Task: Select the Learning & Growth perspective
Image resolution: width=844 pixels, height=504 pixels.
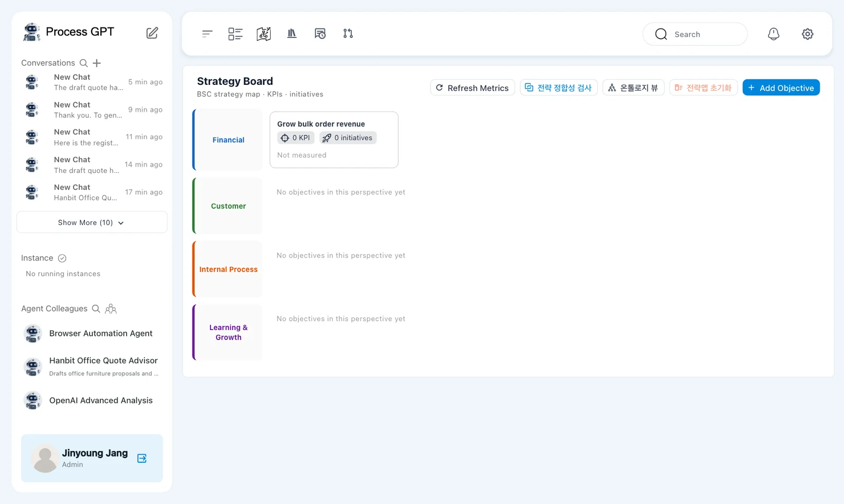Action: tap(228, 332)
